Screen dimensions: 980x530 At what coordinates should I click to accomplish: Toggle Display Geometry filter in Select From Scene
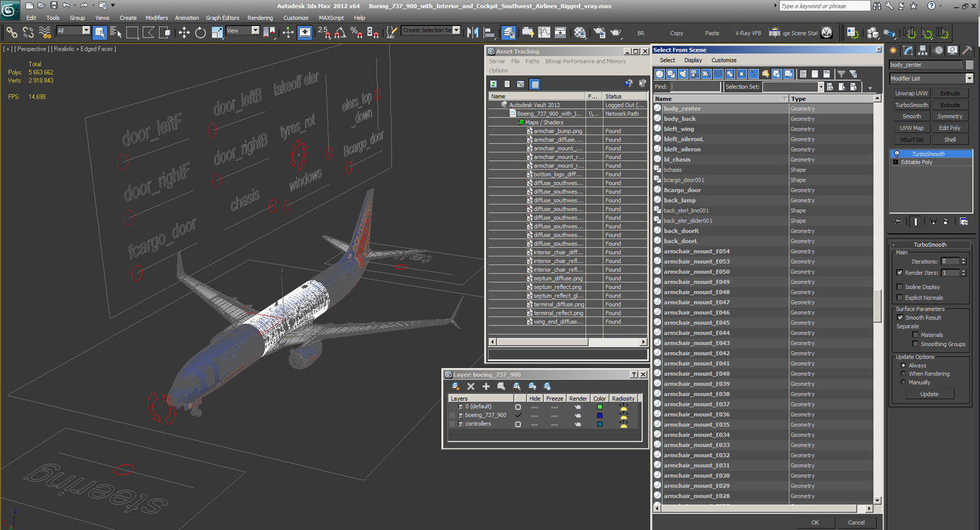pyautogui.click(x=660, y=74)
